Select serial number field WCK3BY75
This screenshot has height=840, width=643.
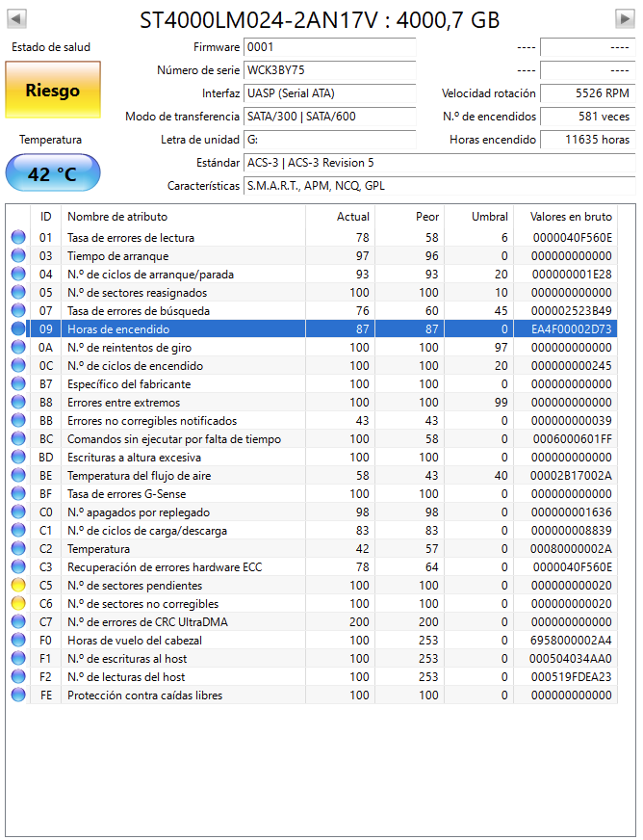(x=330, y=70)
